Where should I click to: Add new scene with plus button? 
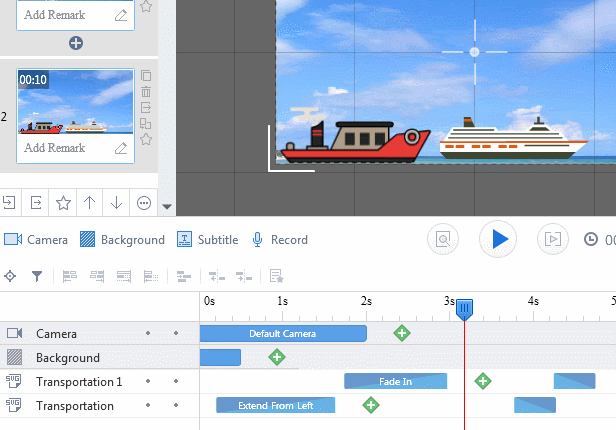[76, 43]
